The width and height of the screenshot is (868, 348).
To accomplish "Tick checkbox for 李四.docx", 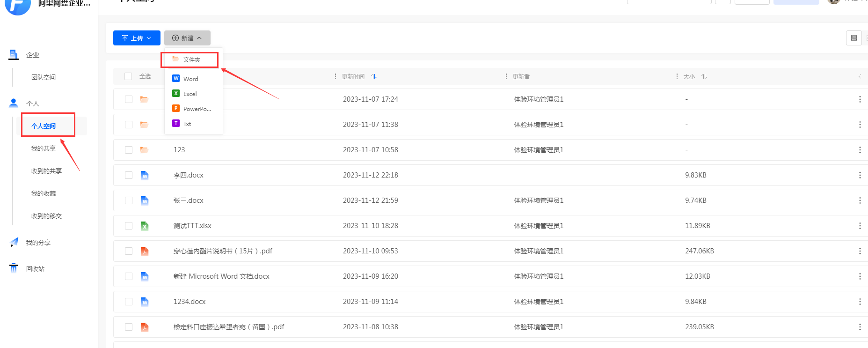I will point(129,175).
